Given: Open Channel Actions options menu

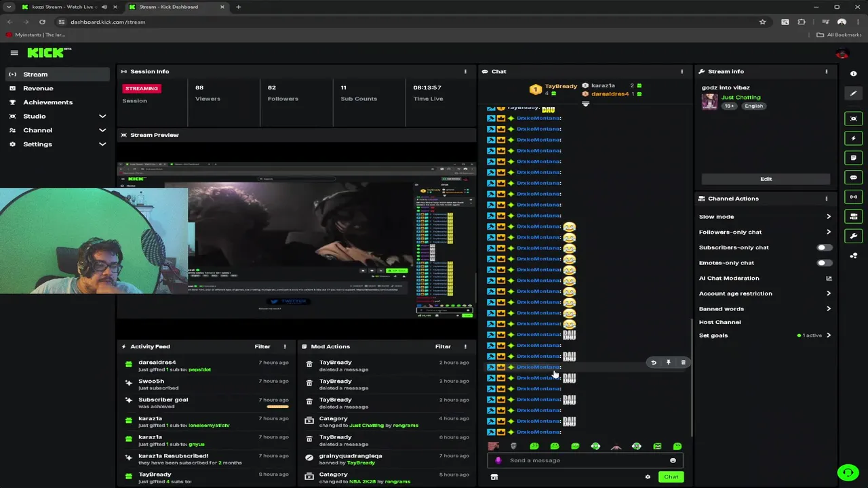Looking at the screenshot, I should (827, 199).
